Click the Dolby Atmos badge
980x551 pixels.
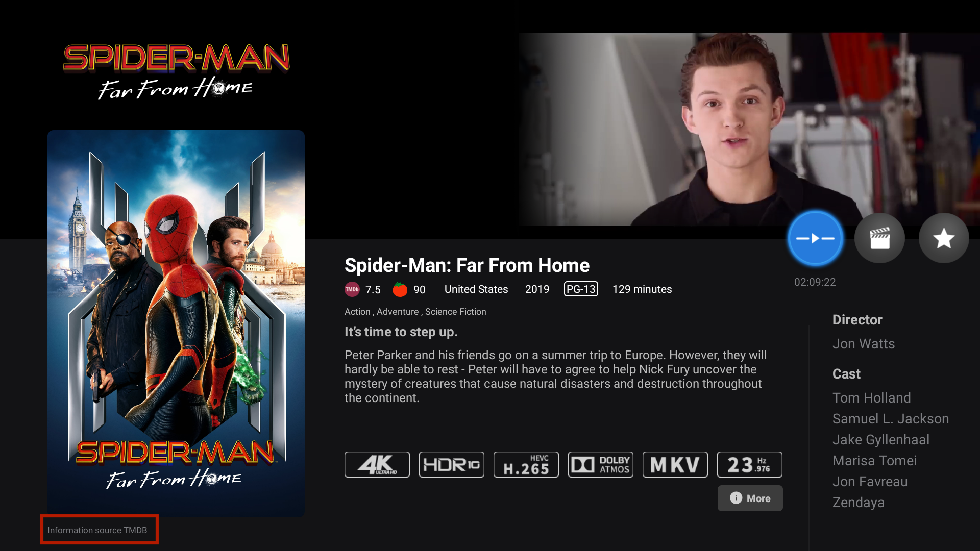pos(601,464)
